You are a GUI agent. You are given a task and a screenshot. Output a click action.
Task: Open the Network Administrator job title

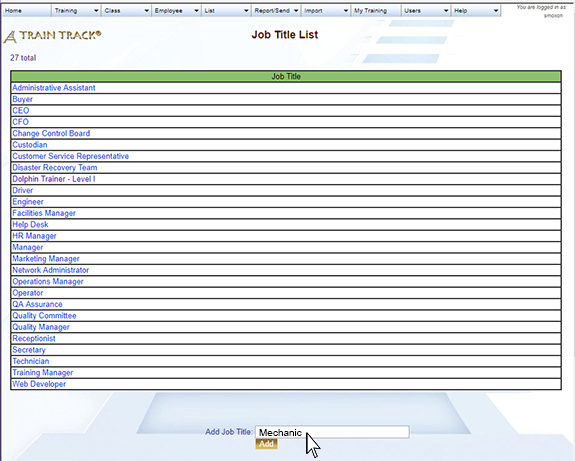(51, 270)
